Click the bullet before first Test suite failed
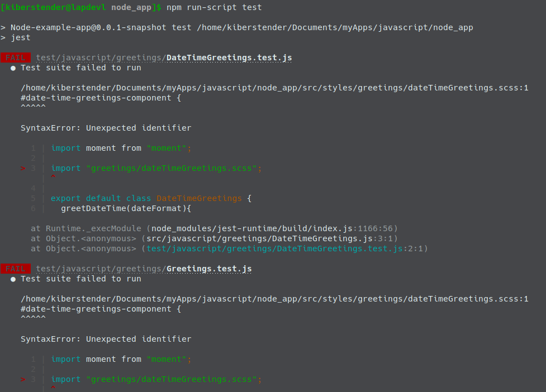546x392 pixels. point(13,68)
